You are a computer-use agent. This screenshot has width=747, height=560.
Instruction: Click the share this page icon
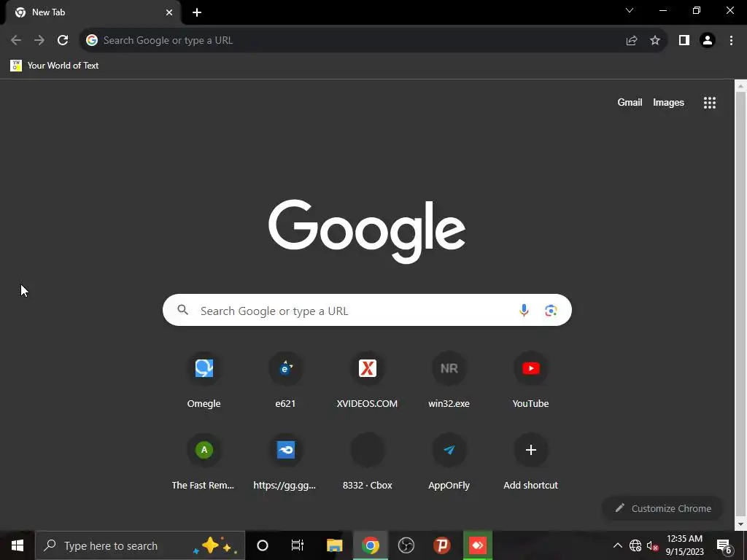tap(632, 40)
